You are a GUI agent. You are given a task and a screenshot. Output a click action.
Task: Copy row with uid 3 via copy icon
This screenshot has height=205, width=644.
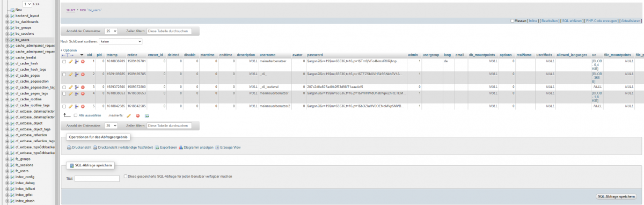(76, 86)
